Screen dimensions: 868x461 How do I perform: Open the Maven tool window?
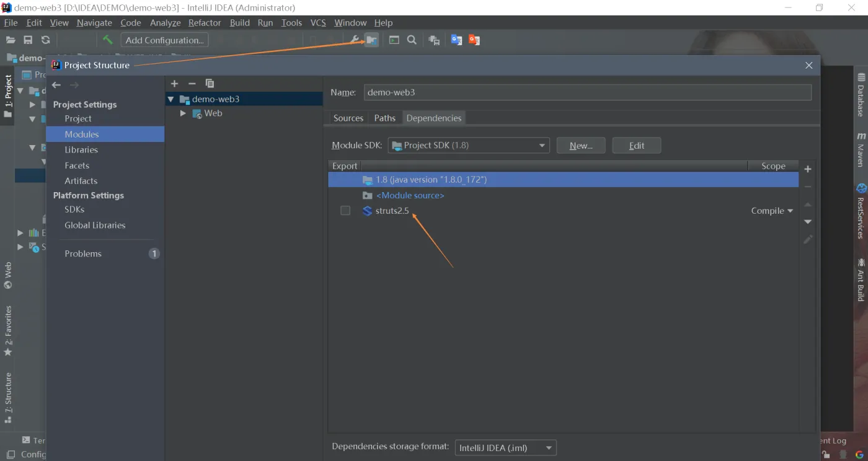[x=861, y=150]
